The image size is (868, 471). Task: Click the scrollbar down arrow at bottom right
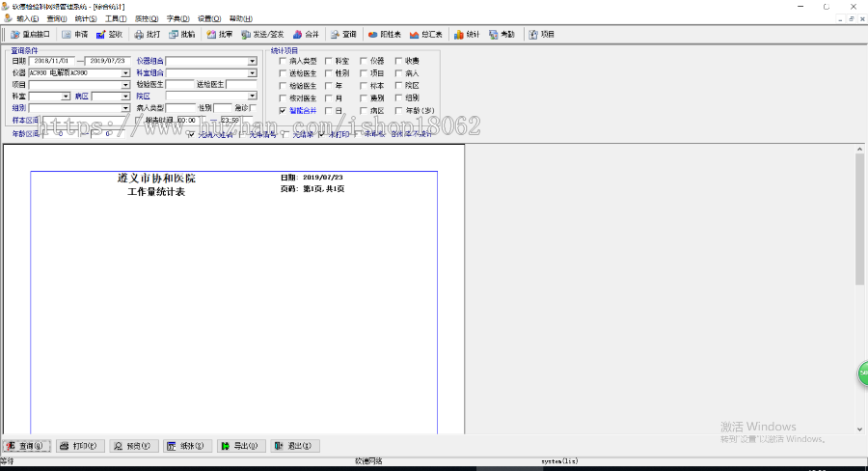(859, 429)
